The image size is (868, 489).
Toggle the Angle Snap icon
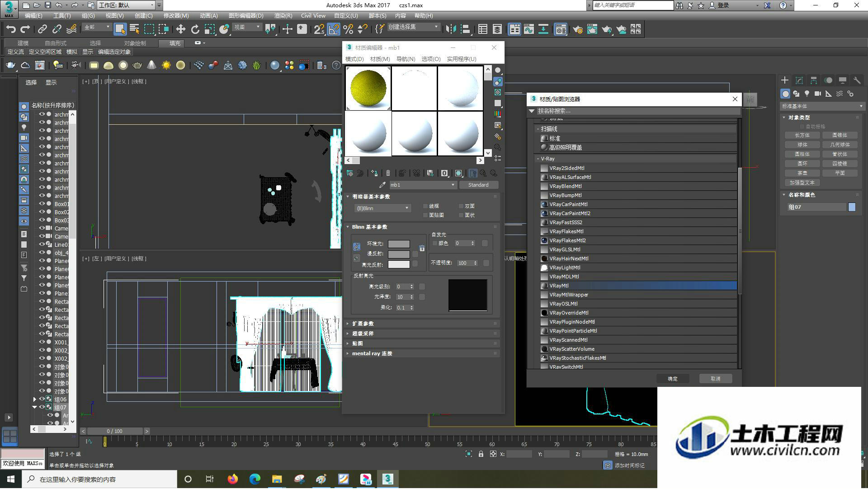(334, 29)
